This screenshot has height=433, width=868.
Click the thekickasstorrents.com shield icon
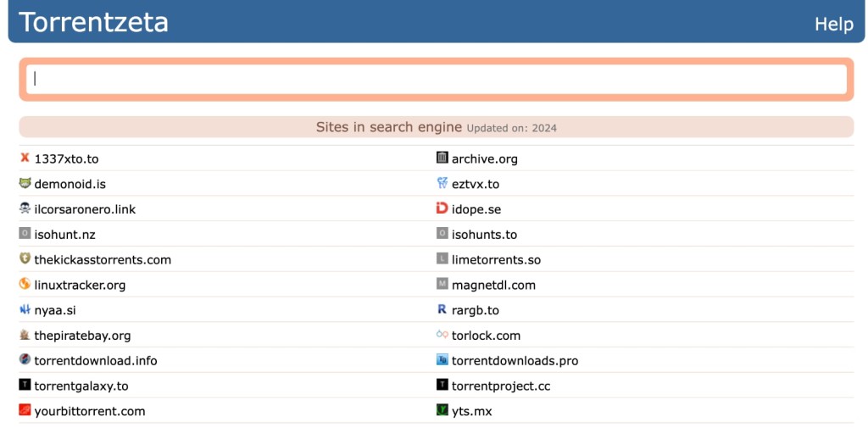(x=25, y=258)
